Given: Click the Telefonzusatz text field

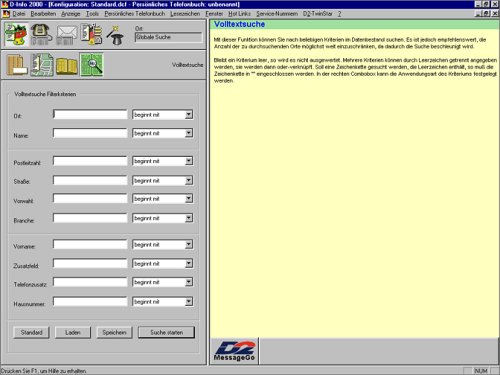Looking at the screenshot, I should [x=90, y=282].
